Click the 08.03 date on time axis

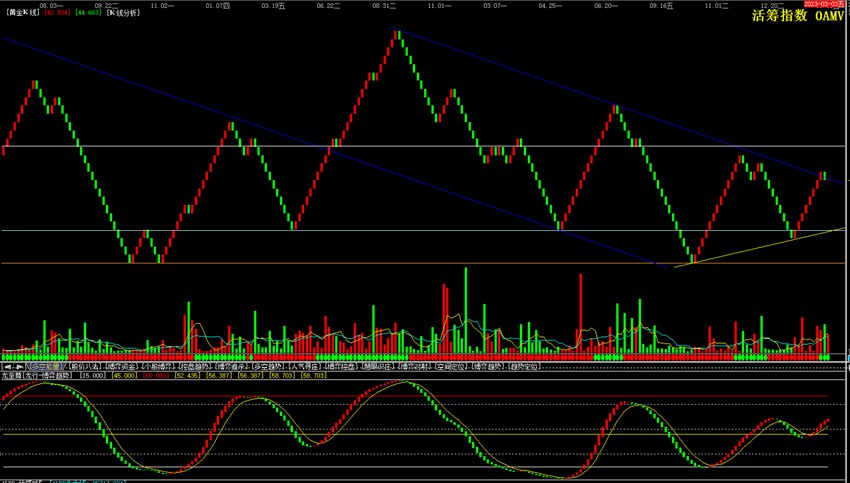point(52,5)
